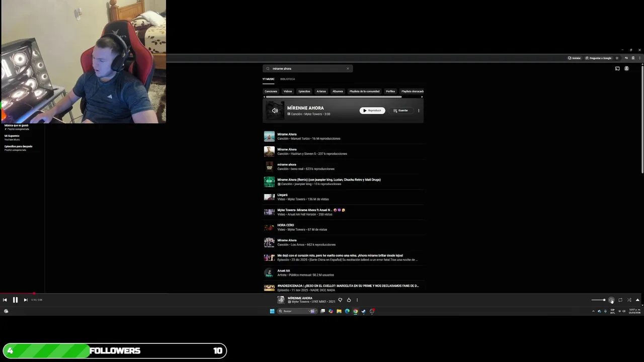Adjust the player volume slider
The image size is (644, 362).
(x=598, y=300)
